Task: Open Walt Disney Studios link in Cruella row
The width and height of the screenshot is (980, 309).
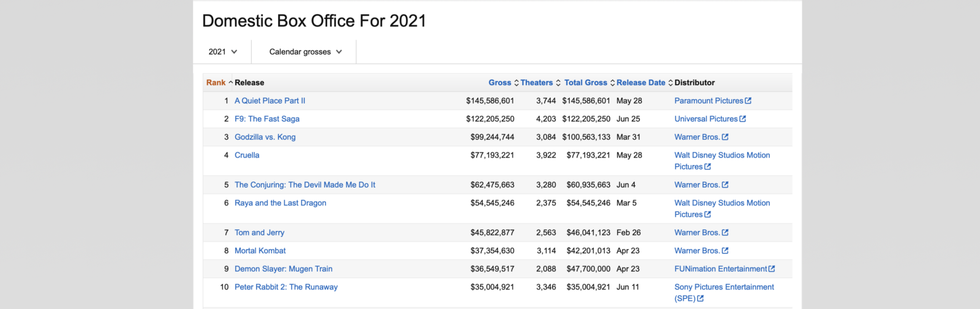Action: point(722,161)
